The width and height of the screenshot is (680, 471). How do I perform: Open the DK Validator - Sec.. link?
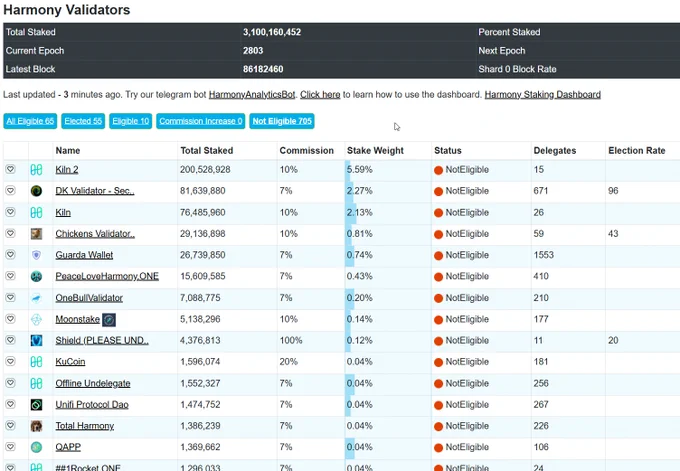pos(95,191)
